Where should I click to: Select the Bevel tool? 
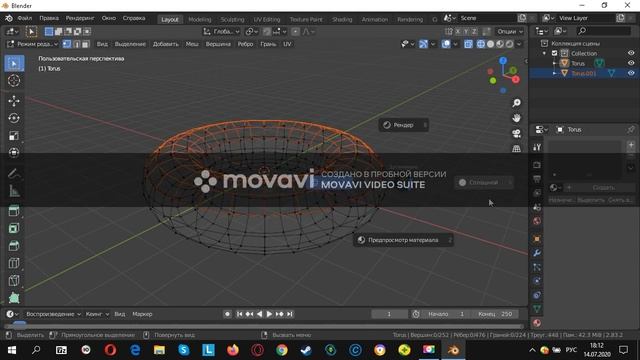(14, 246)
